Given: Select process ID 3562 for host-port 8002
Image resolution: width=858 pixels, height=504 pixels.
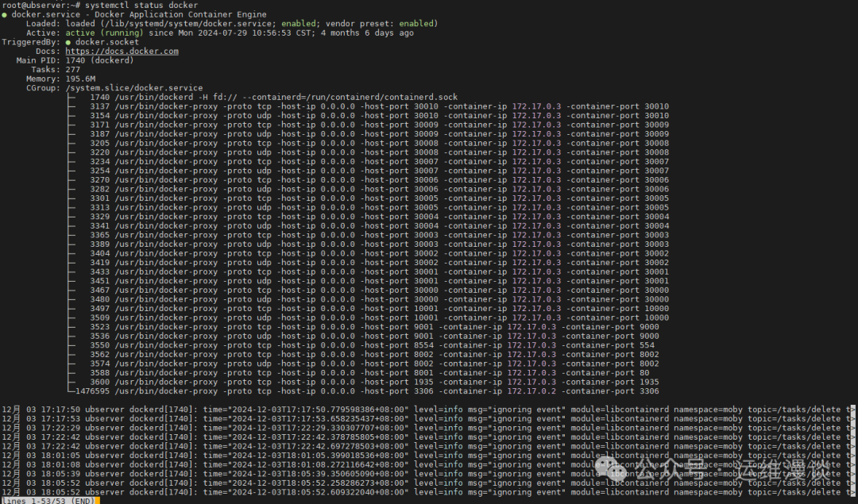Looking at the screenshot, I should tap(100, 354).
